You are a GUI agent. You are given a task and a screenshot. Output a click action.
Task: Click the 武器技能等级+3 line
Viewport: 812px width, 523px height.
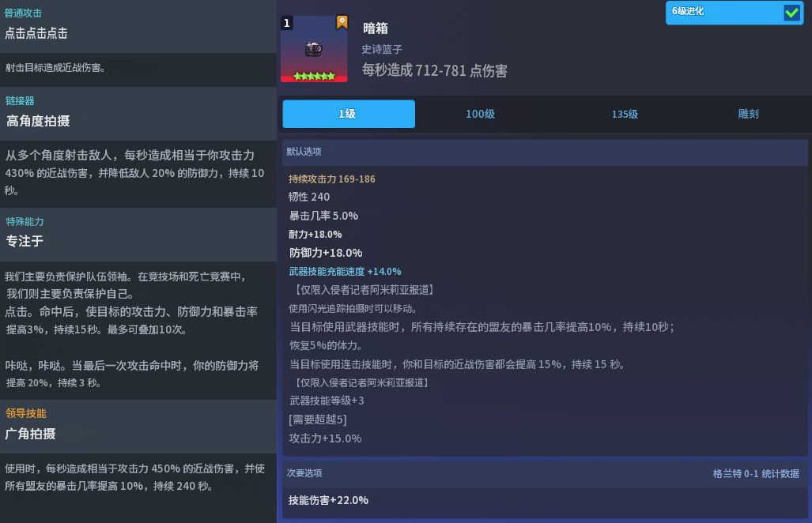327,401
